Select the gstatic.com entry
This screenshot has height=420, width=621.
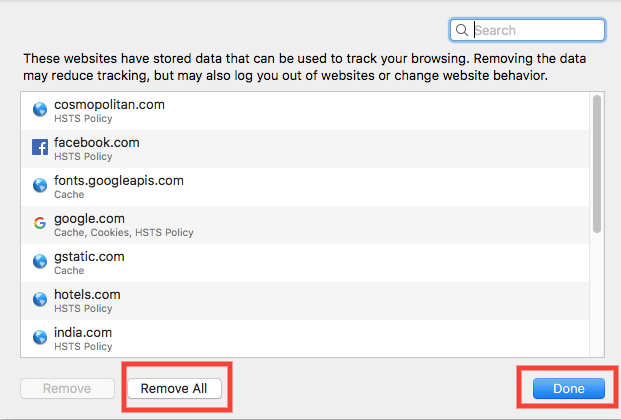click(x=305, y=263)
